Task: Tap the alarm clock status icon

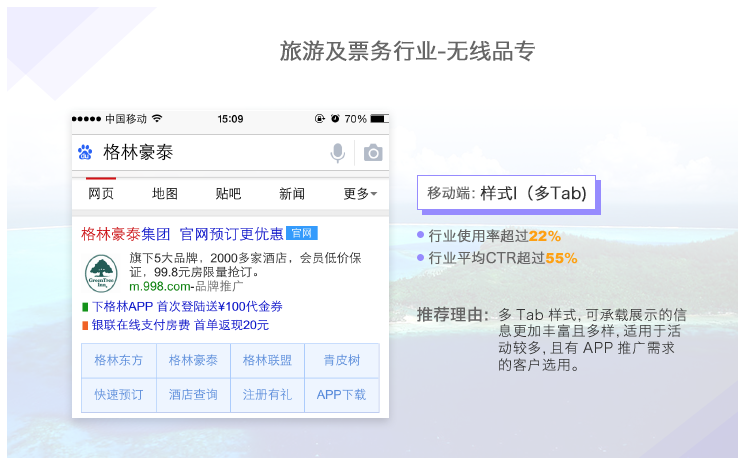Action: point(335,118)
